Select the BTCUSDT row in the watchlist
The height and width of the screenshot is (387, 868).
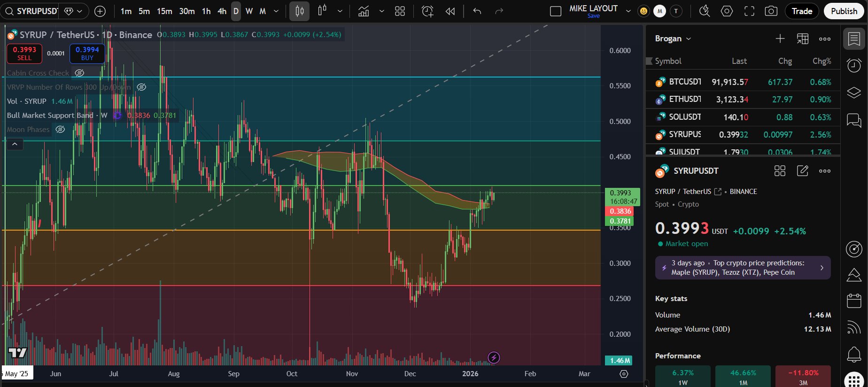743,82
